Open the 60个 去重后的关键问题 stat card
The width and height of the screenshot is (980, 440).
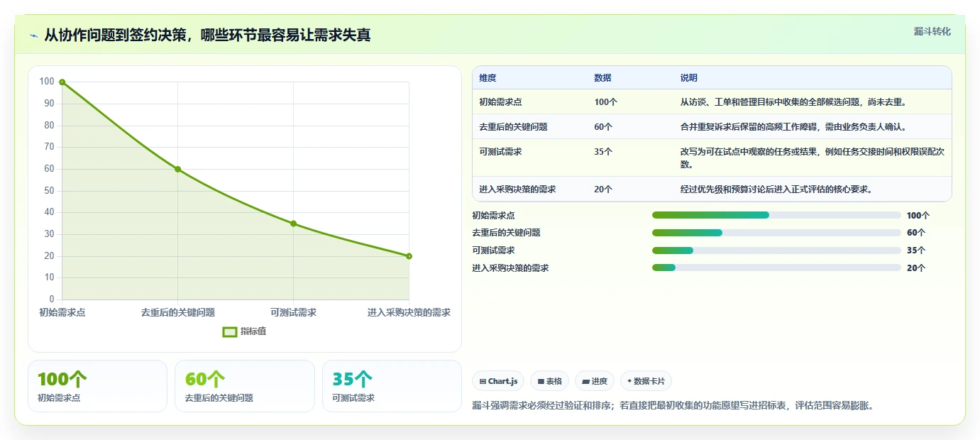pos(245,386)
